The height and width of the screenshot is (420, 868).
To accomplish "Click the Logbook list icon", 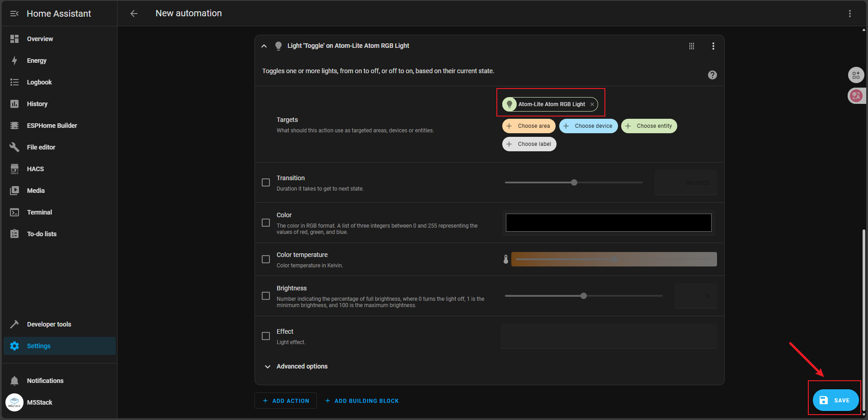I will pyautogui.click(x=14, y=82).
